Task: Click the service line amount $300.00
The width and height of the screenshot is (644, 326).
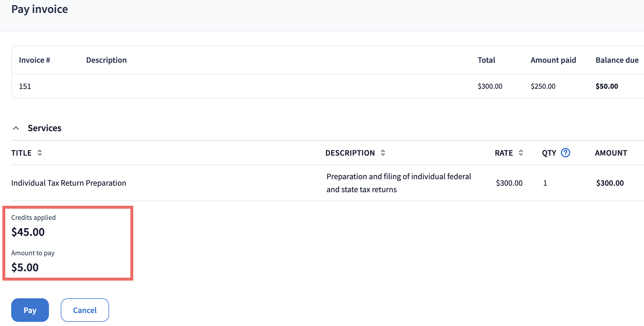Action: [610, 183]
